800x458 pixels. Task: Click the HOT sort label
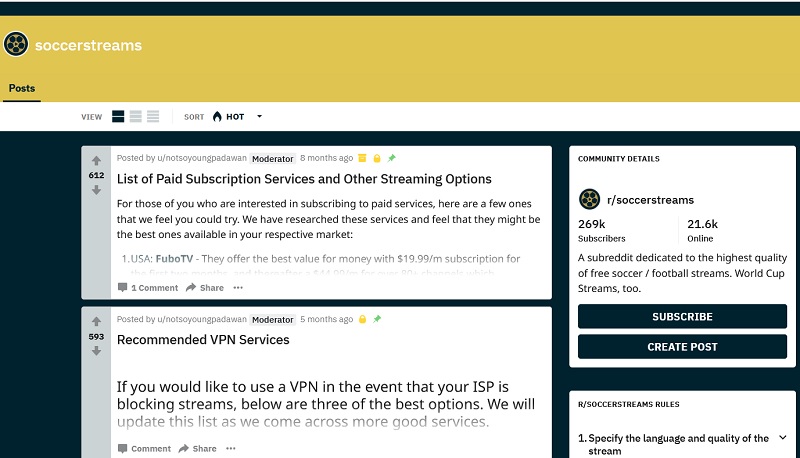235,117
